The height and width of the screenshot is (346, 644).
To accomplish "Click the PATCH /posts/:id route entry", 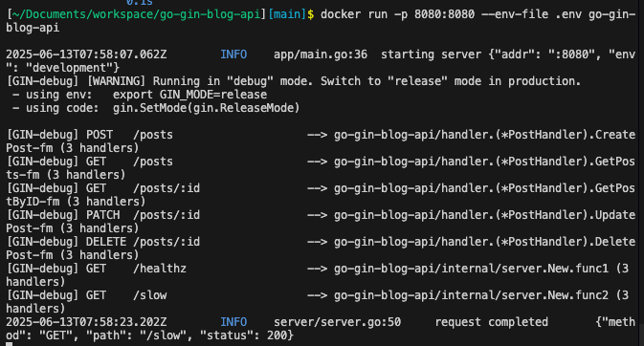I will click(321, 221).
